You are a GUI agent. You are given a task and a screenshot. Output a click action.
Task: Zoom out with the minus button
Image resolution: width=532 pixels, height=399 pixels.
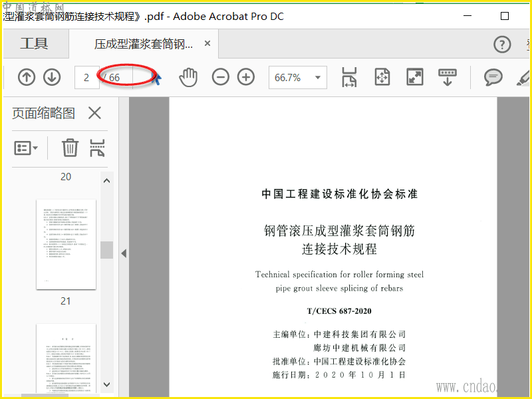tap(221, 77)
